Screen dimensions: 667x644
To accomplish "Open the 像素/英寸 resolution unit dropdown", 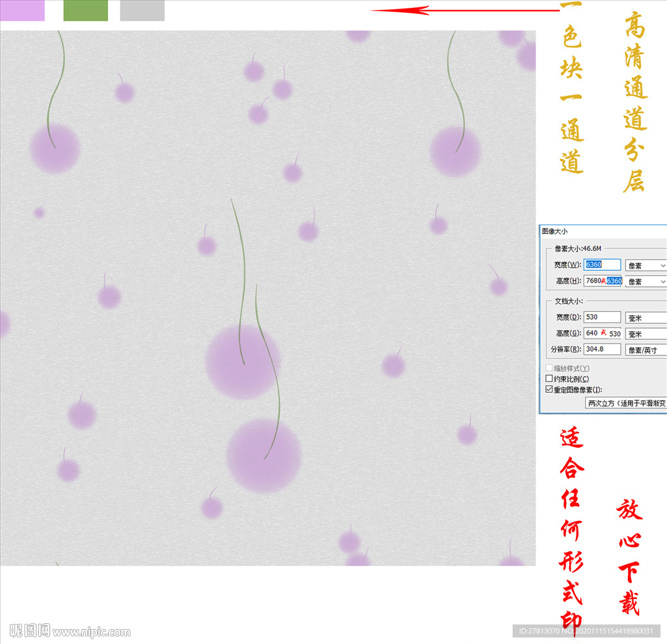I will (646, 350).
